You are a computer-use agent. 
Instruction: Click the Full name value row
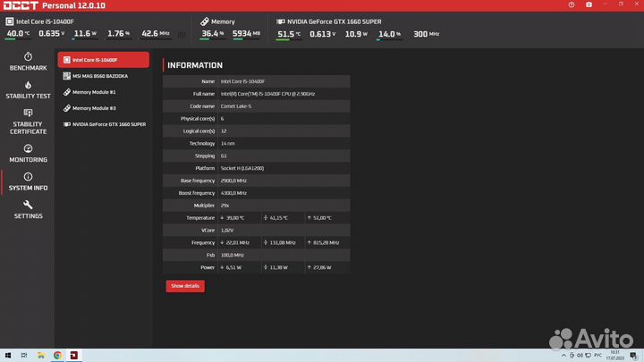257,94
